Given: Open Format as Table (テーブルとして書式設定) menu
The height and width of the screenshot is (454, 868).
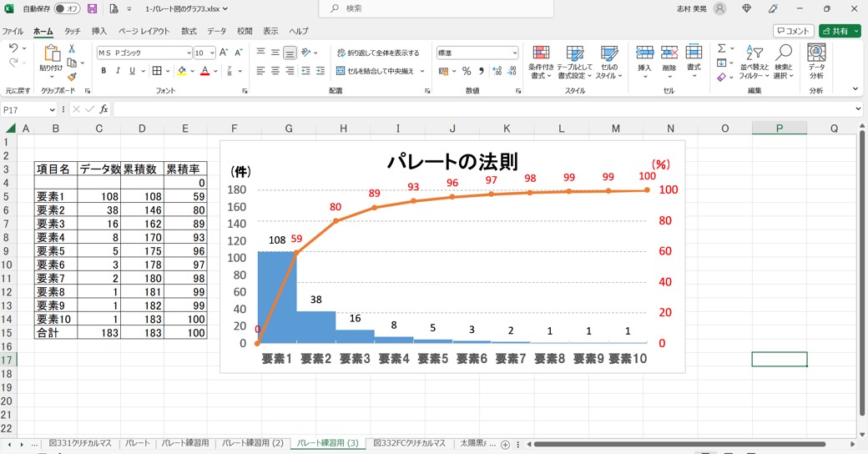Looking at the screenshot, I should point(574,62).
